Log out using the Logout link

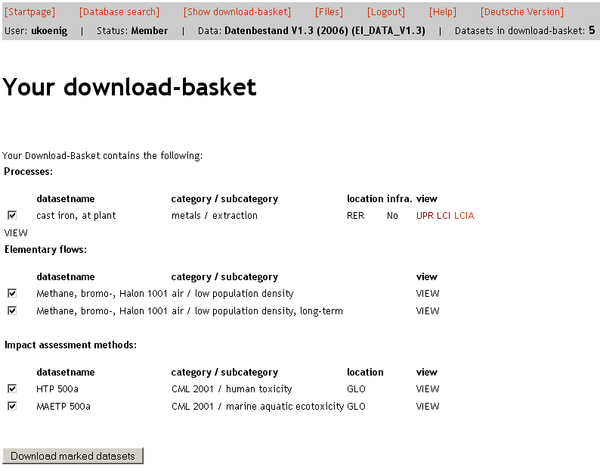coord(386,12)
